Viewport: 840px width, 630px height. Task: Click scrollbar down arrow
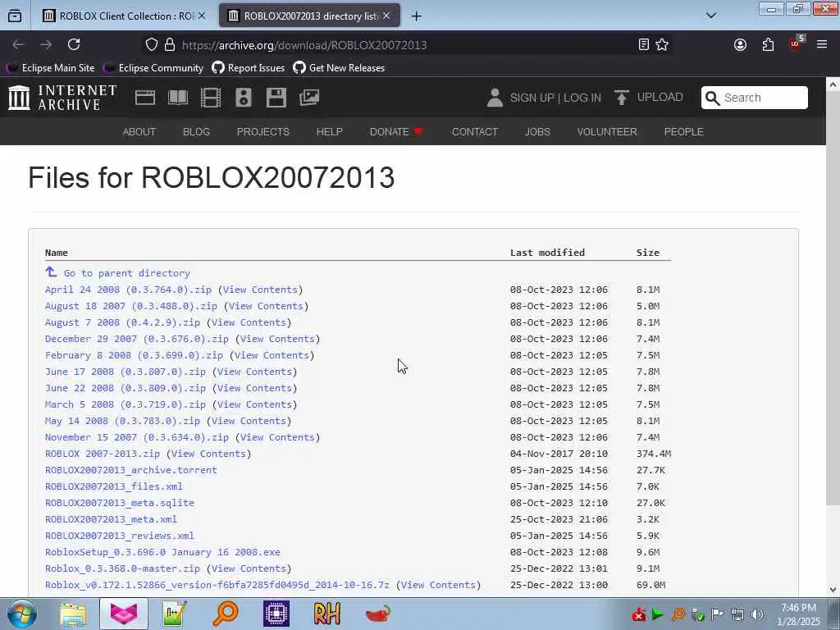click(833, 589)
